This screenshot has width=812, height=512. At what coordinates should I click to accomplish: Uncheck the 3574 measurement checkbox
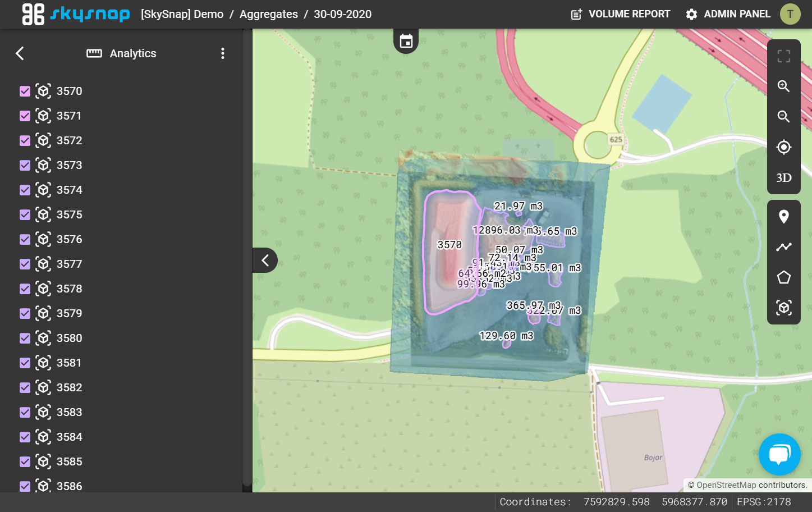[25, 190]
